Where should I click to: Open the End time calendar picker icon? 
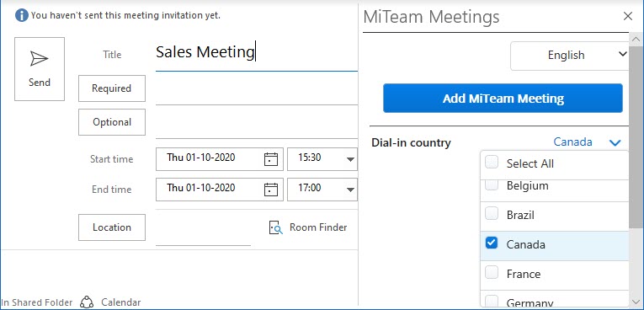click(x=271, y=190)
